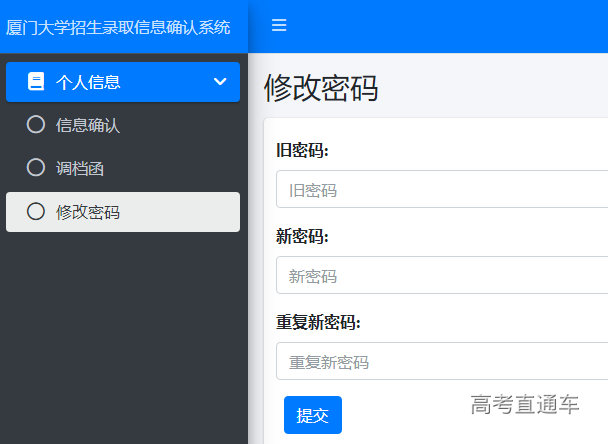Click the 厦门大学招生录取信息确认系统 title link
This screenshot has width=608, height=444.
pyautogui.click(x=118, y=27)
